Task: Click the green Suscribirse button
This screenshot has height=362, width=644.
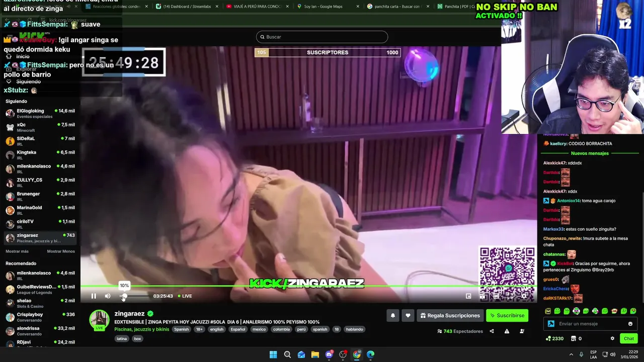Action: (x=507, y=316)
